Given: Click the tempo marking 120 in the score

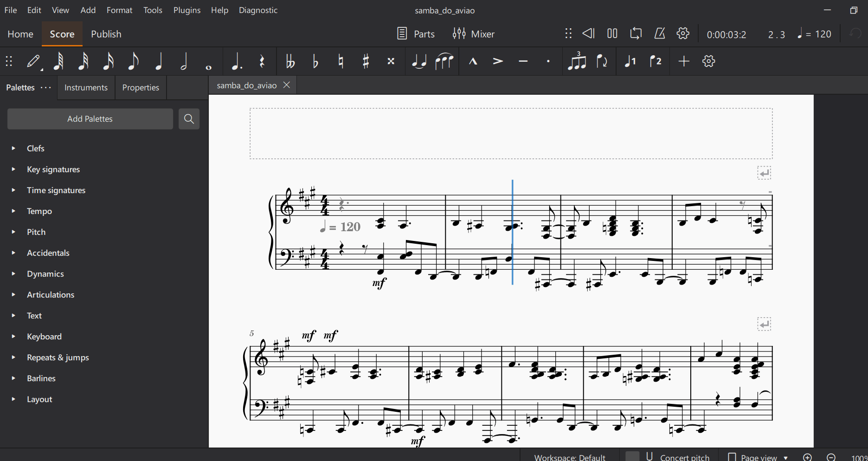Looking at the screenshot, I should (x=340, y=227).
